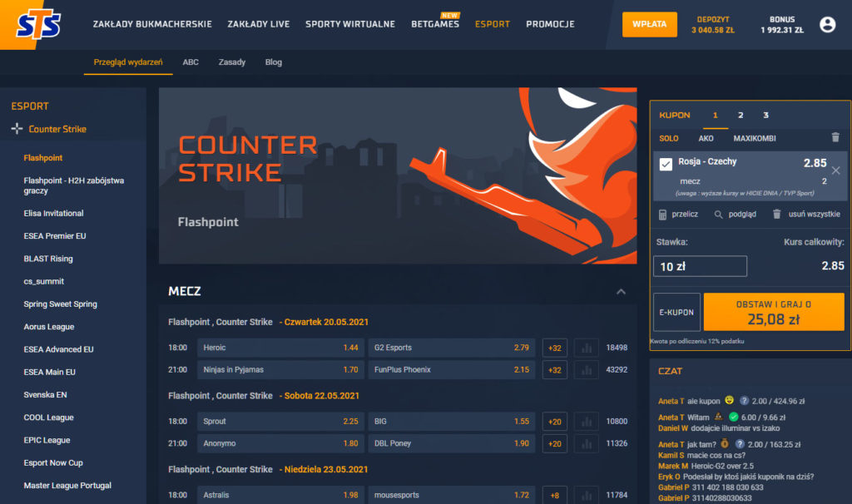Click usuń wszystkie trash icon
The image size is (852, 504).
(x=776, y=214)
